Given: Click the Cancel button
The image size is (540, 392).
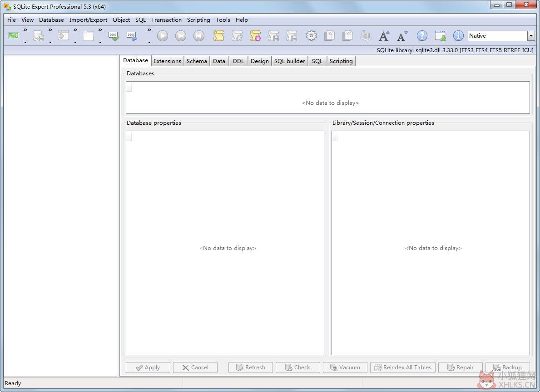Looking at the screenshot, I should [x=195, y=367].
